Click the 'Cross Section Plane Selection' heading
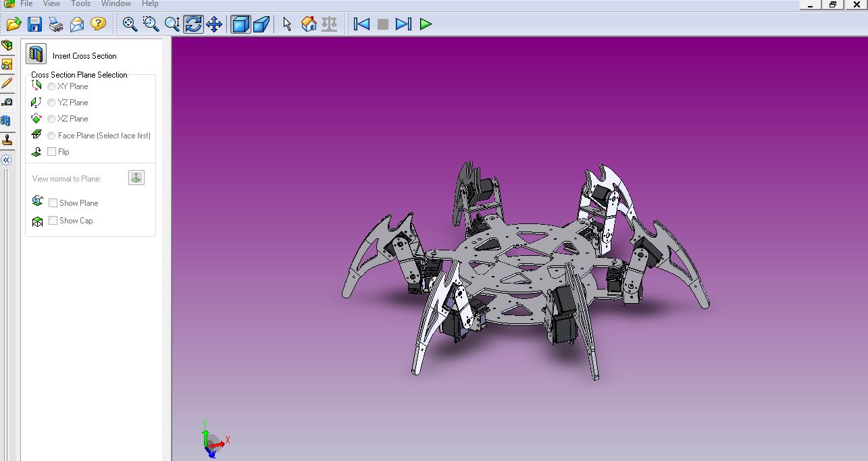Image resolution: width=868 pixels, height=461 pixels. (x=79, y=75)
